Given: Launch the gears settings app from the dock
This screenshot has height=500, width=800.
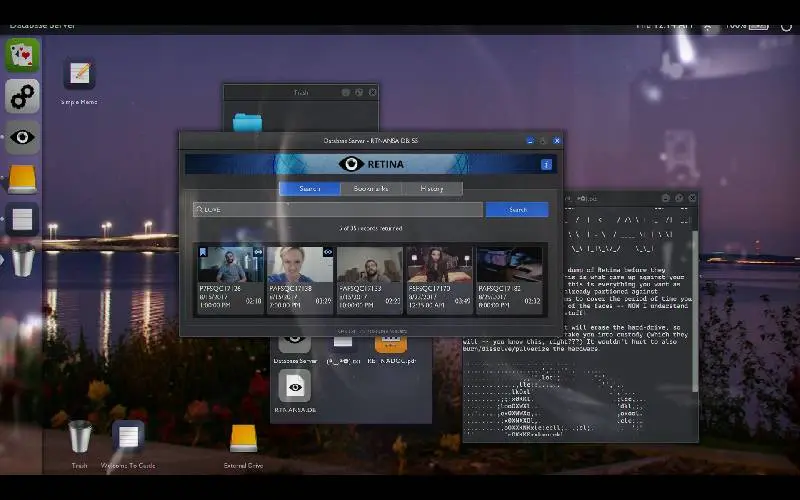Looking at the screenshot, I should (22, 96).
